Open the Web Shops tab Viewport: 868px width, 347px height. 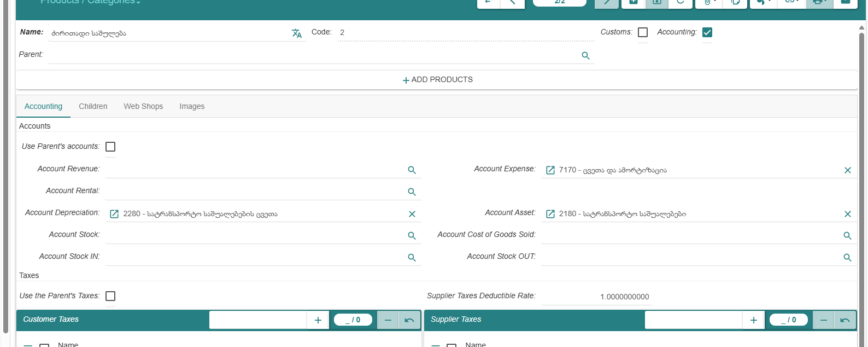tap(143, 106)
